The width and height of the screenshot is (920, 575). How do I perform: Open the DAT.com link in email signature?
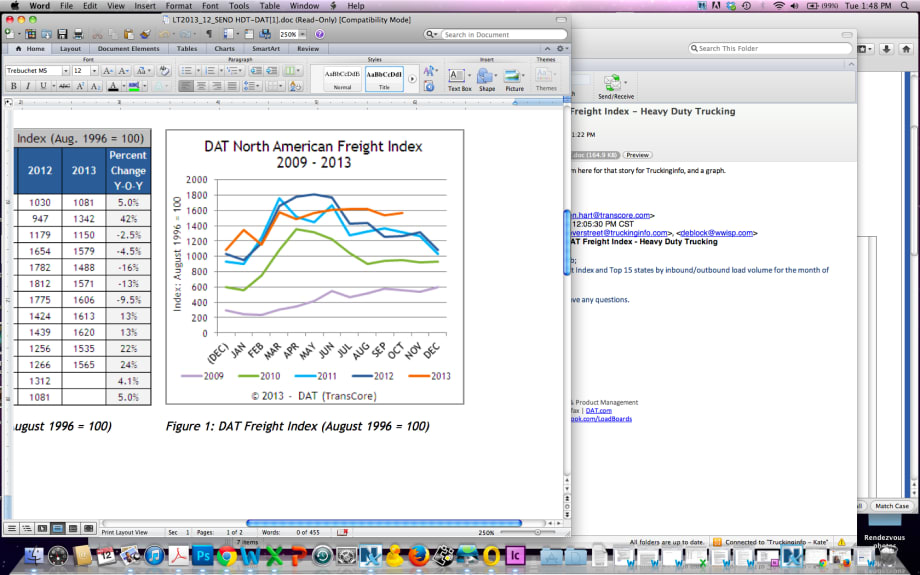tap(598, 411)
